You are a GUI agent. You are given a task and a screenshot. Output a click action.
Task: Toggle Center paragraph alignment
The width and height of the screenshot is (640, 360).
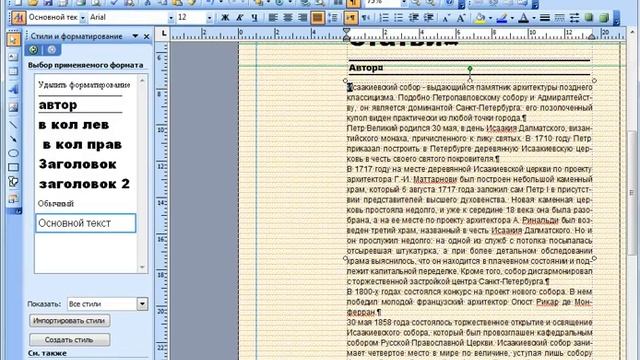(288, 18)
